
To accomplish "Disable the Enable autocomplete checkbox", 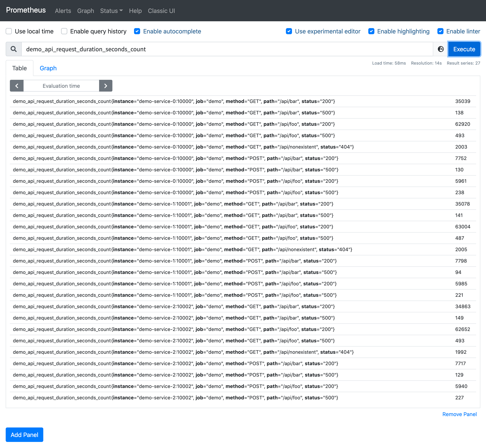I will (x=137, y=31).
